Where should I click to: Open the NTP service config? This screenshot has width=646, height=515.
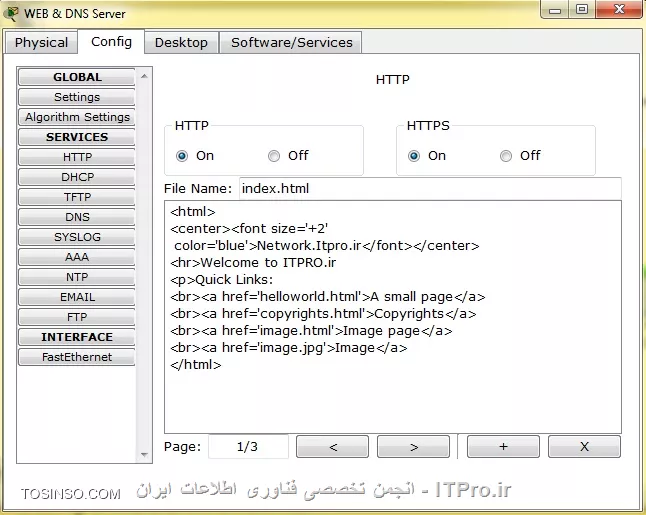click(x=77, y=277)
